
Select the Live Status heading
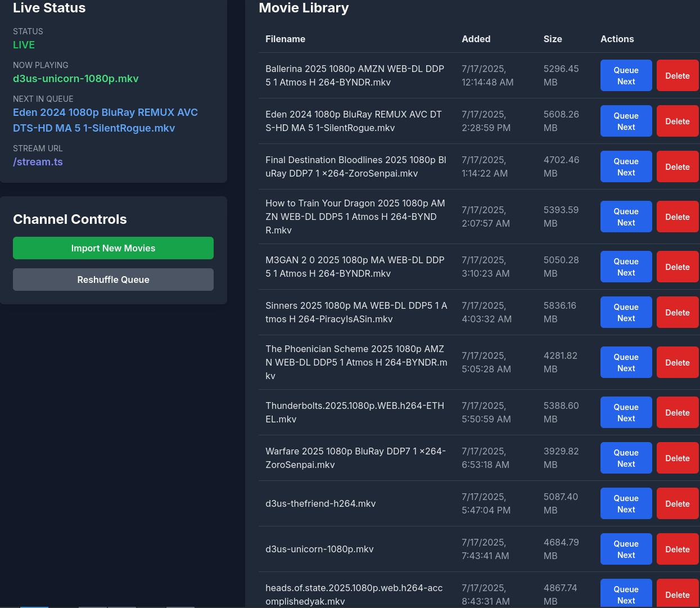pos(49,8)
